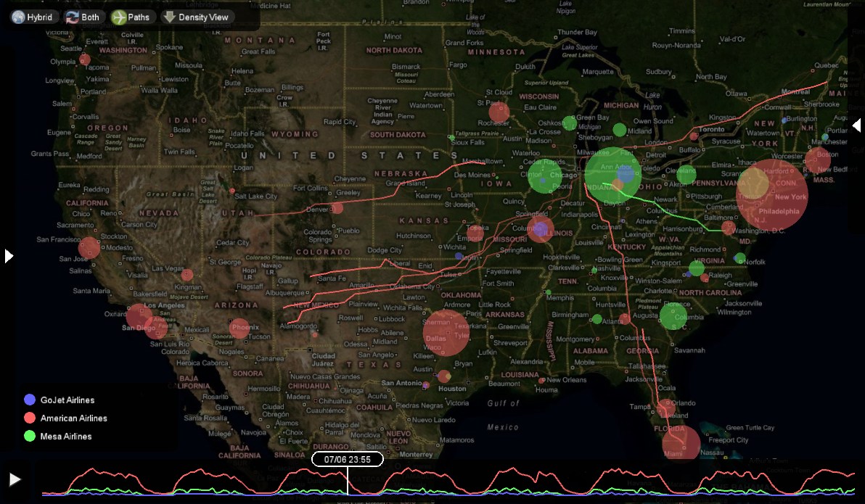Screen dimensions: 865x504
Task: Click the red-purple circle near St. Louis
Action: coord(541,229)
